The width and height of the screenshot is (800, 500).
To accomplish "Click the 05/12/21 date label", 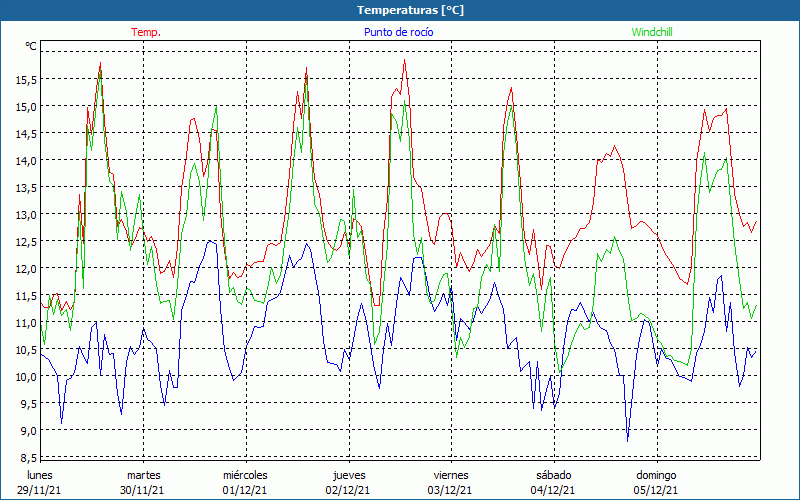I will click(x=656, y=490).
